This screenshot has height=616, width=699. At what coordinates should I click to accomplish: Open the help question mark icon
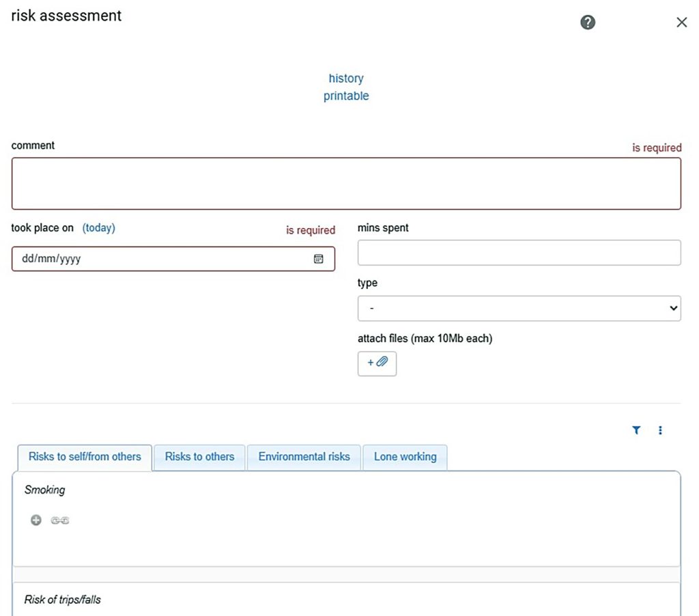[588, 23]
